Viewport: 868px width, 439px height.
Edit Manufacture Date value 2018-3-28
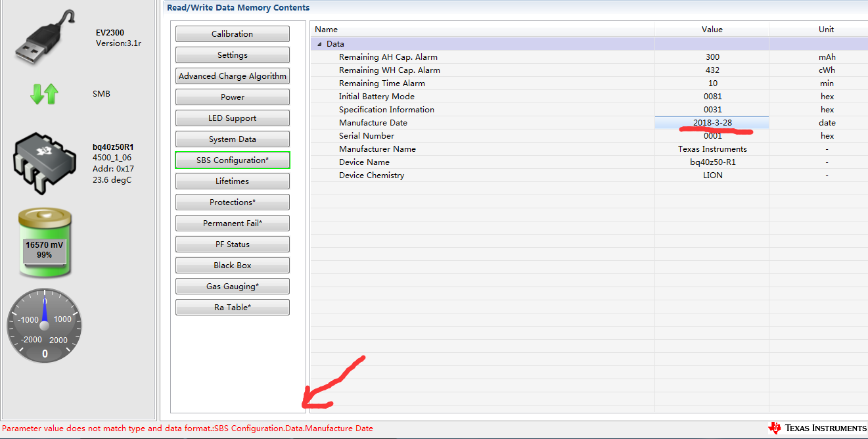pyautogui.click(x=712, y=123)
